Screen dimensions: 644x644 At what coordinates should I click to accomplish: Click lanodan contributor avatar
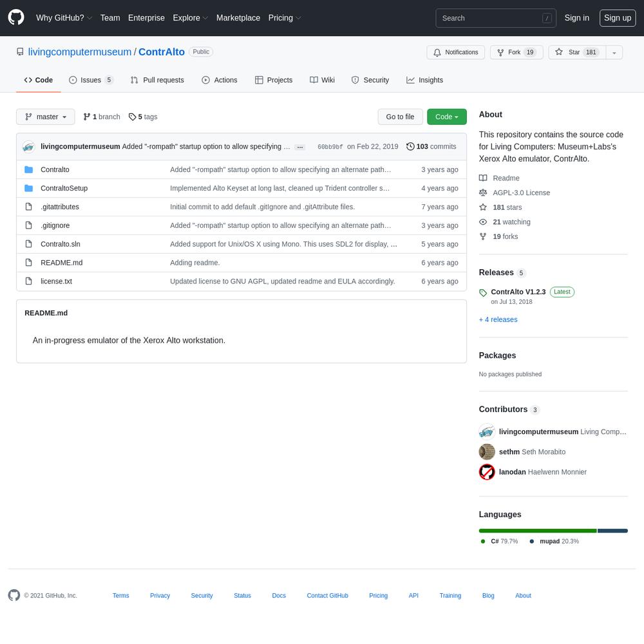pos(487,472)
